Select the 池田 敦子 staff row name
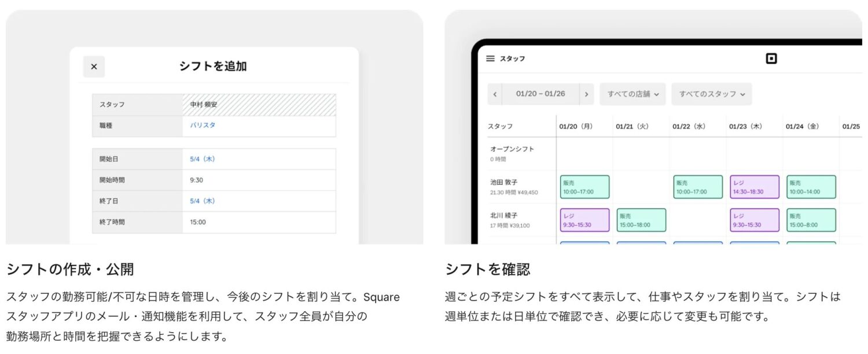 coord(504,182)
